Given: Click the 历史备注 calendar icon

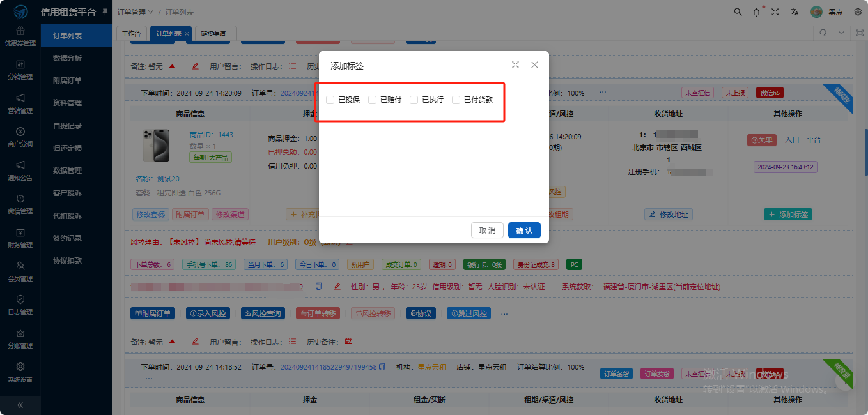Looking at the screenshot, I should pyautogui.click(x=348, y=342).
